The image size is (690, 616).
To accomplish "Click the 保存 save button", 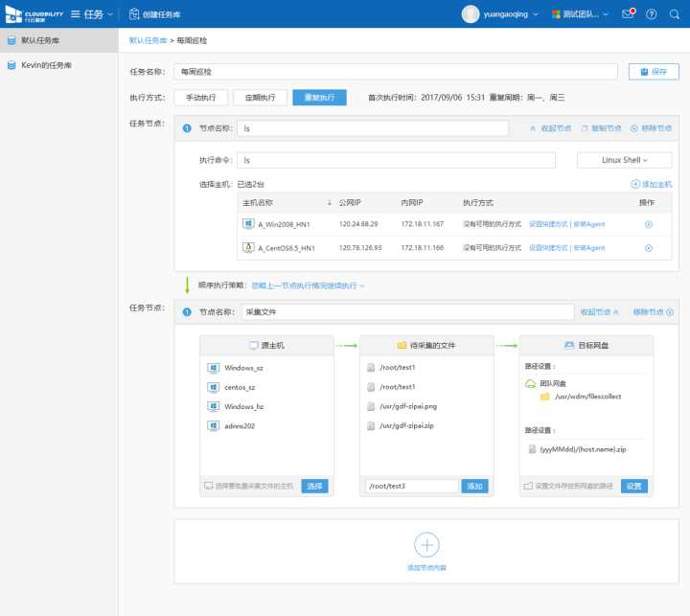I will 654,72.
